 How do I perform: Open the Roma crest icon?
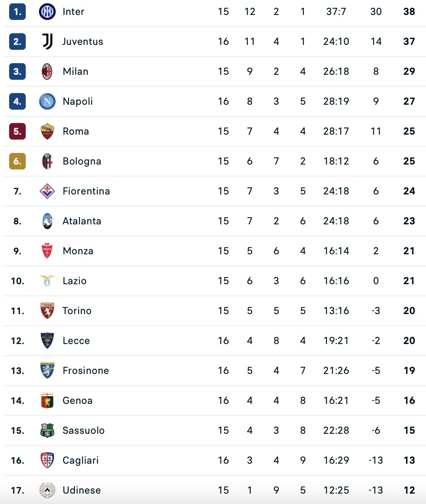click(x=47, y=131)
